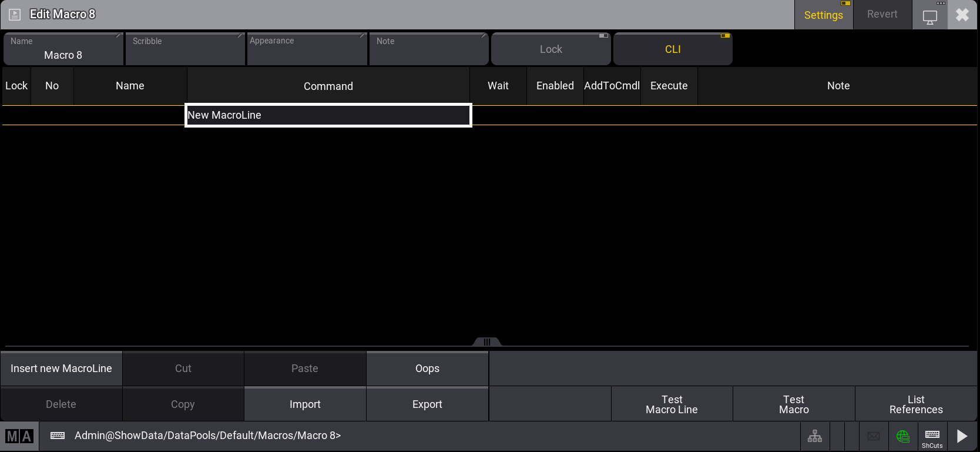980x452 pixels.
Task: Click the envelope message icon
Action: [x=874, y=436]
